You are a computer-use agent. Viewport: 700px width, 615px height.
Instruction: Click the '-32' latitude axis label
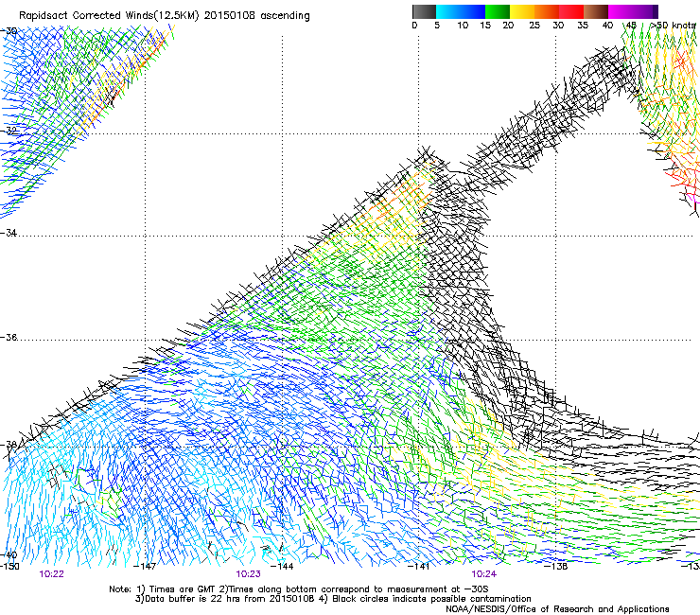[x=9, y=131]
